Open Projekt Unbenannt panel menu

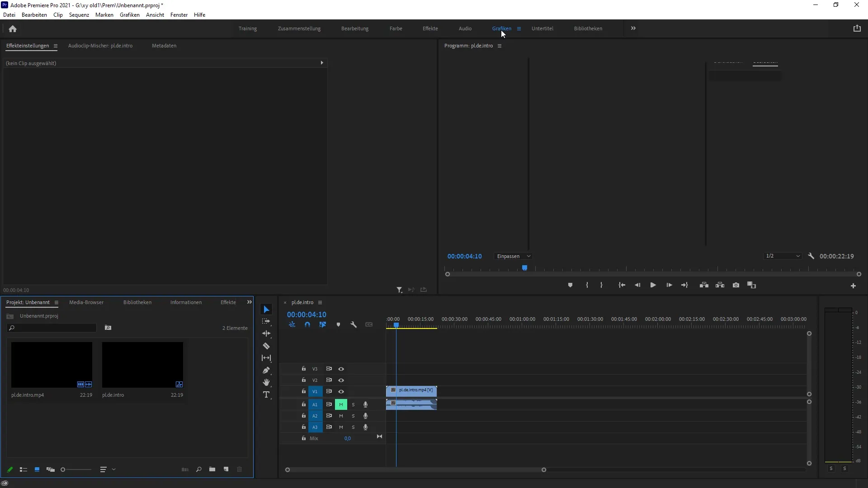57,302
